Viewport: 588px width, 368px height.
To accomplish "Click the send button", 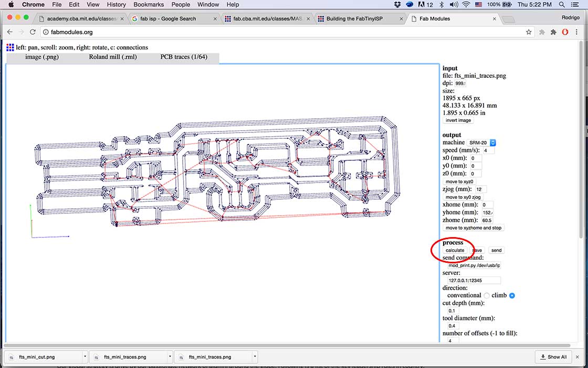I will tap(496, 250).
